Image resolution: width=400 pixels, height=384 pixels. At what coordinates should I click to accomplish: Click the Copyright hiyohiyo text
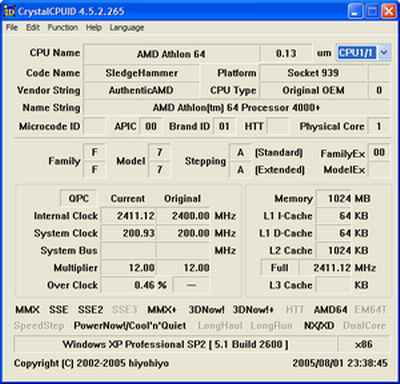(91, 363)
